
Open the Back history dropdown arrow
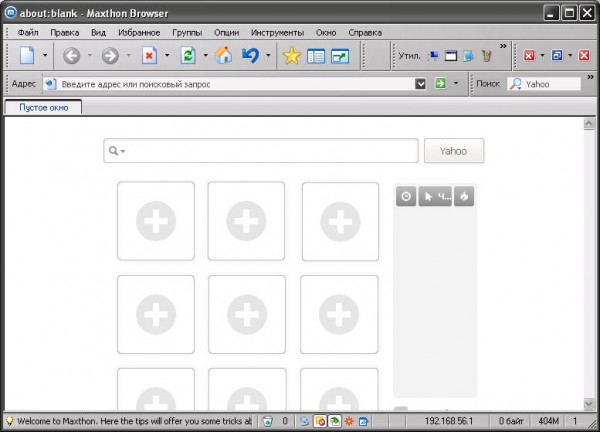(x=90, y=55)
